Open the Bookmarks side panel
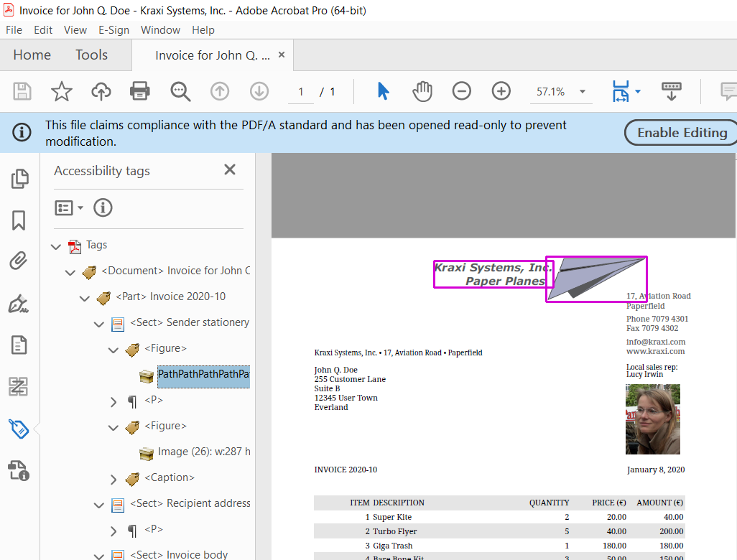This screenshot has height=560, width=737. point(18,220)
